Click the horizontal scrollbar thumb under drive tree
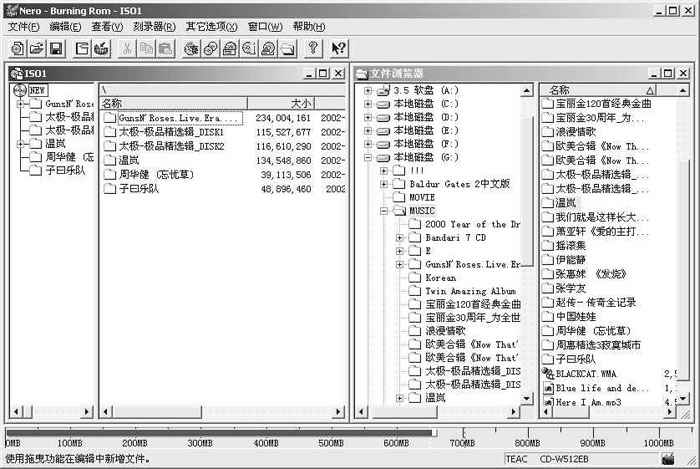The width and height of the screenshot is (700, 469). 404,412
